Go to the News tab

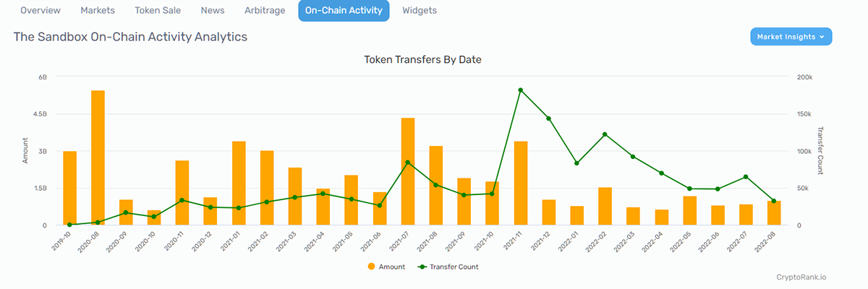tap(213, 11)
